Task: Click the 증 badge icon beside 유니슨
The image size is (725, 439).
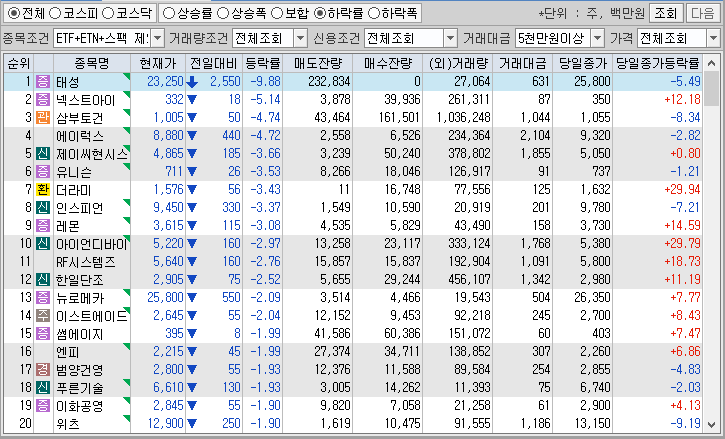Action: click(43, 172)
